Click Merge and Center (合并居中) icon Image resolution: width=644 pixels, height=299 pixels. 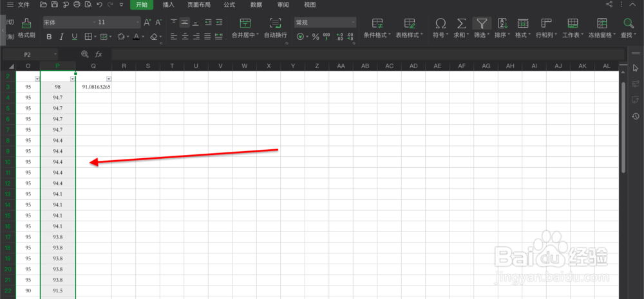[245, 23]
